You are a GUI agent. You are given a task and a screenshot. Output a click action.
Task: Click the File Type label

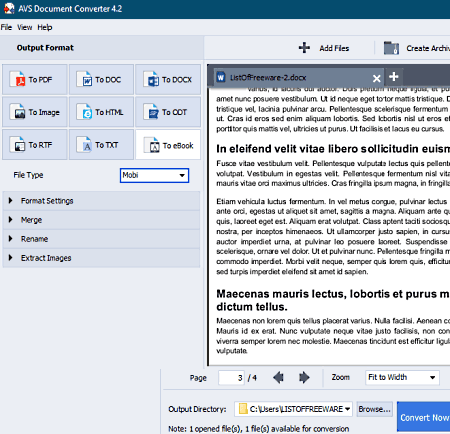[28, 175]
